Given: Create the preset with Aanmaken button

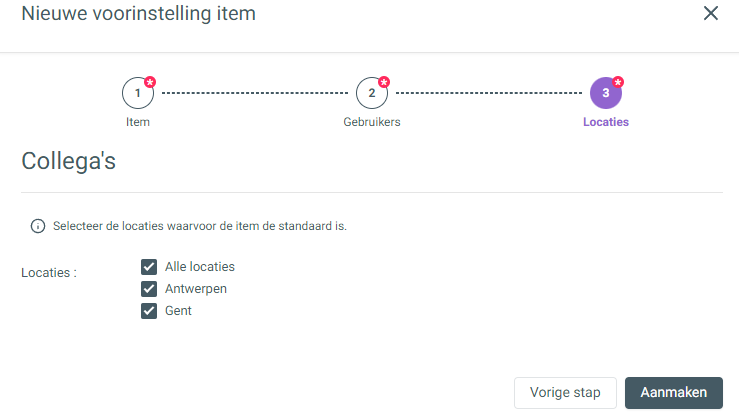Looking at the screenshot, I should [x=673, y=392].
